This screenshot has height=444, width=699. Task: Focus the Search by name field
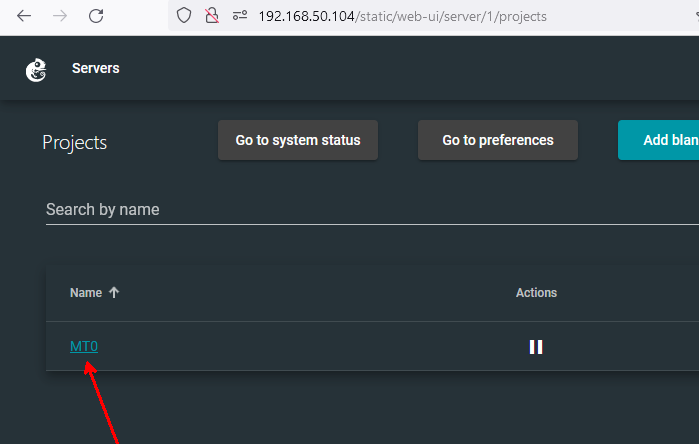pos(370,210)
